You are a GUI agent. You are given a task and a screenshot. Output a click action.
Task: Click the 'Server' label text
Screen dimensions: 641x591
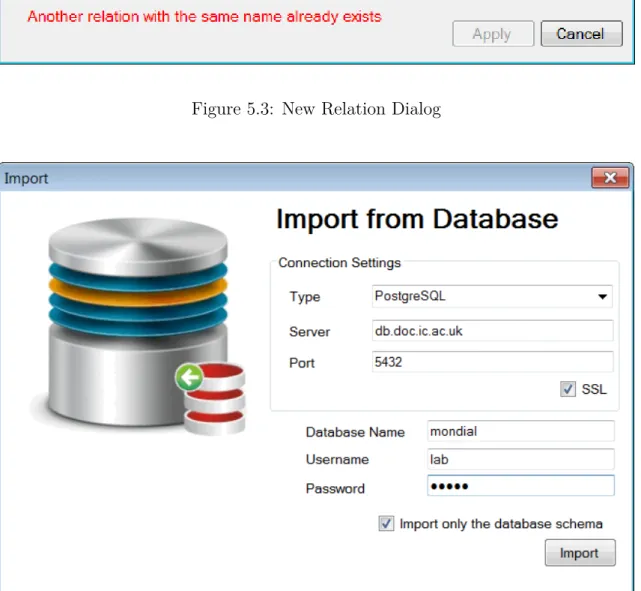point(309,331)
